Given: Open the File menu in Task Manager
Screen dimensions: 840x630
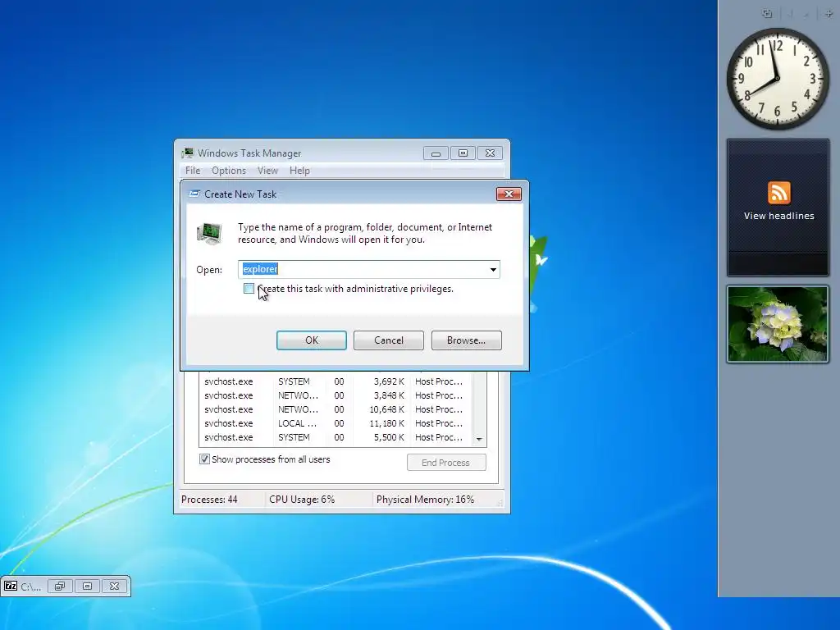Looking at the screenshot, I should tap(193, 171).
